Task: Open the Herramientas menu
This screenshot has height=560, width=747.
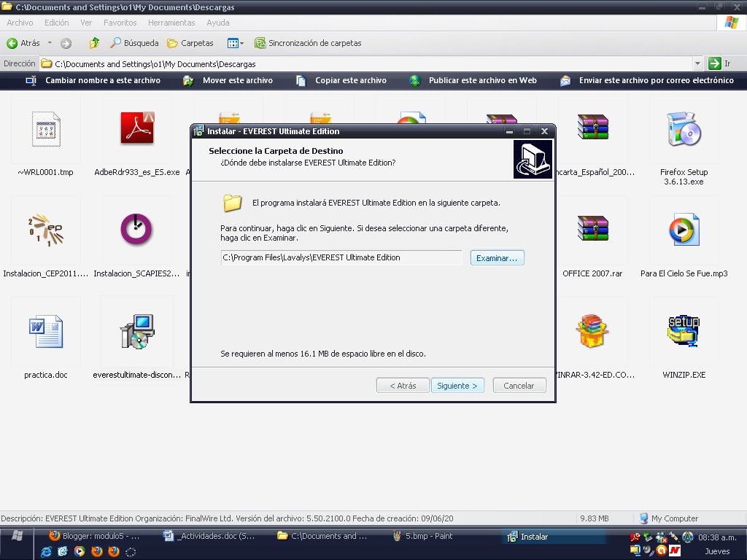Action: pos(171,23)
